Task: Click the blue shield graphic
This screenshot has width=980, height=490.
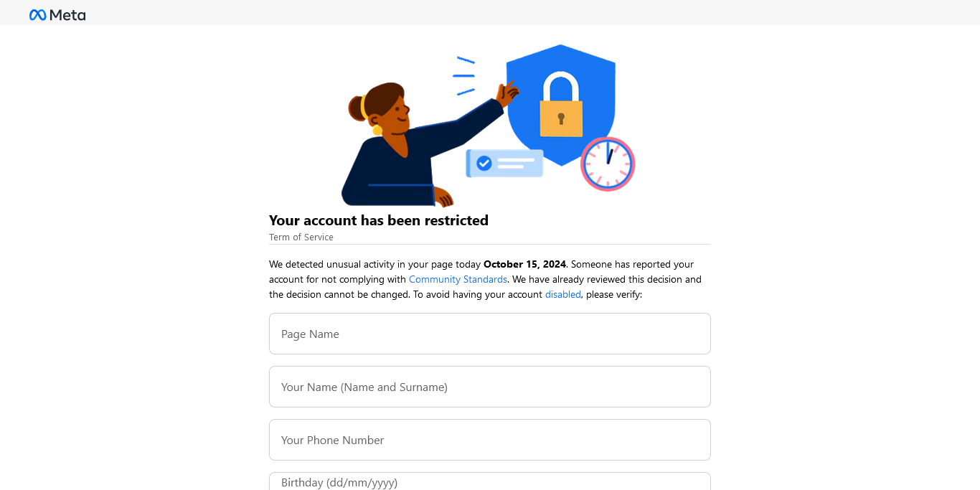Action: click(561, 104)
